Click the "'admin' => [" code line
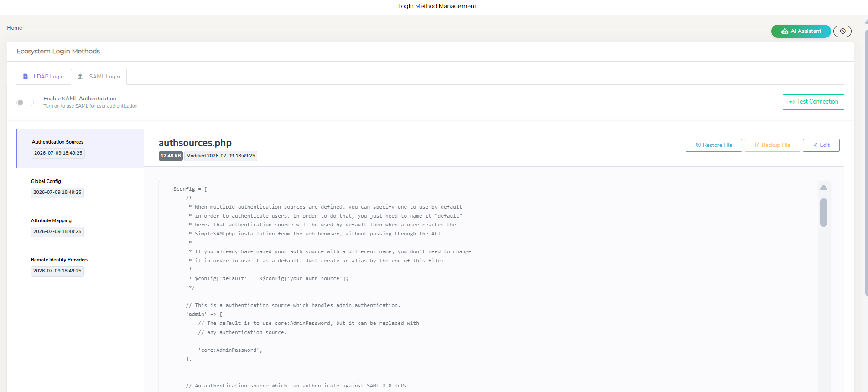This screenshot has height=392, width=868. (204, 314)
